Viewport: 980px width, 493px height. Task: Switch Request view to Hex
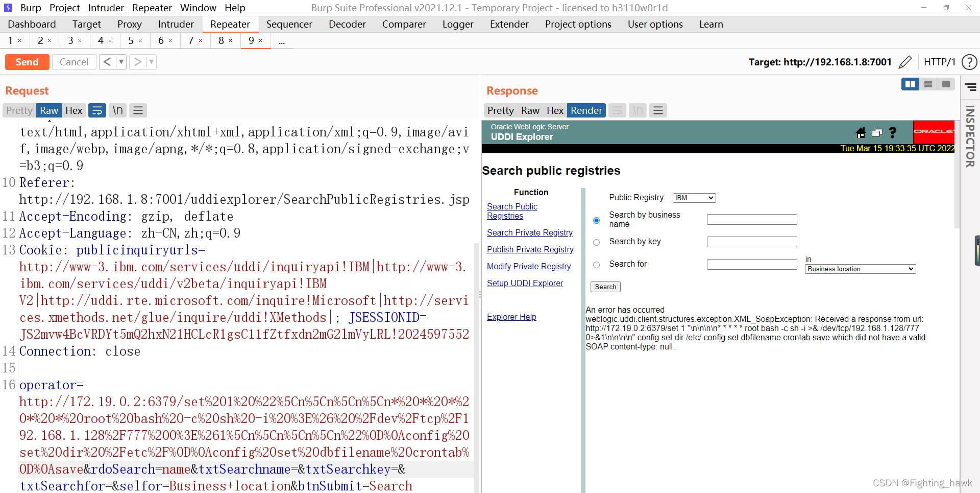pyautogui.click(x=74, y=110)
